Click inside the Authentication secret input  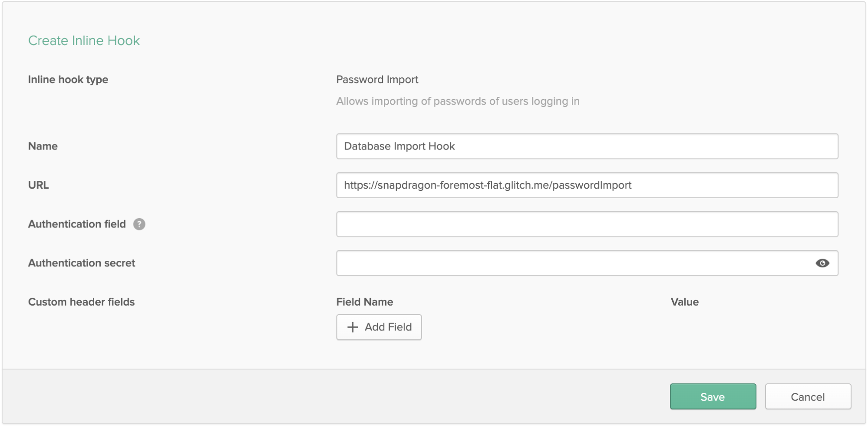point(573,263)
